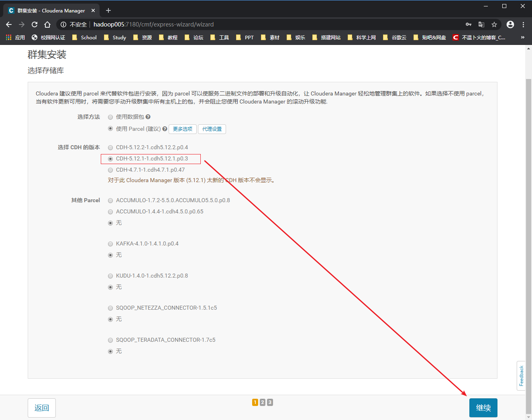
Task: Click the 更多选项 button
Action: [x=183, y=129]
